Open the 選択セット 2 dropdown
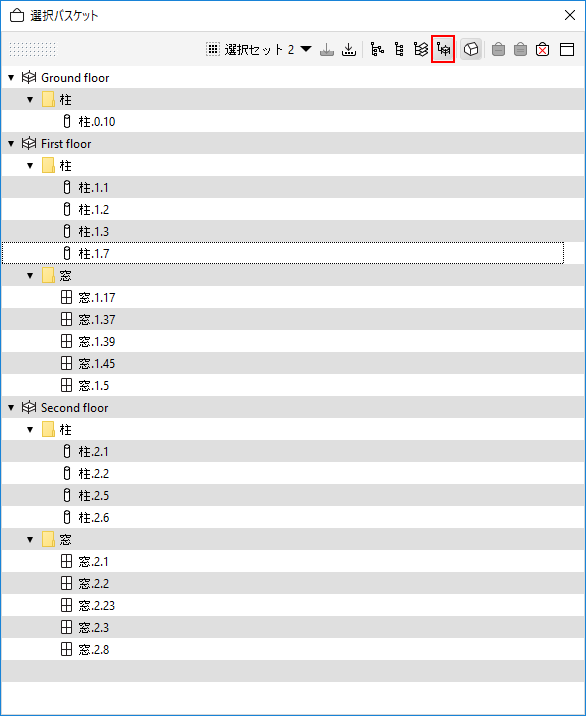Viewport: 586px width, 716px height. [x=259, y=49]
